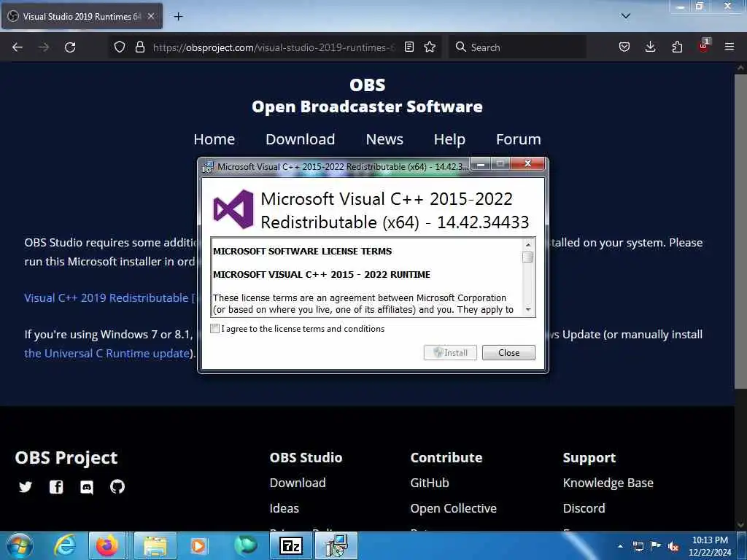Open OBS Project Twitter icon
Image resolution: width=747 pixels, height=560 pixels.
click(x=26, y=486)
